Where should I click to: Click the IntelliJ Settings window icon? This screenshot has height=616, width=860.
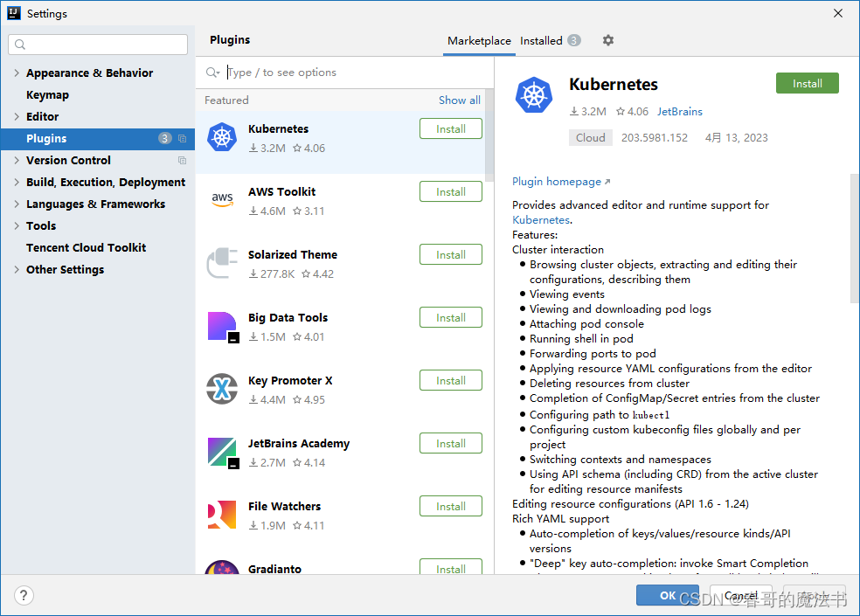(x=14, y=13)
